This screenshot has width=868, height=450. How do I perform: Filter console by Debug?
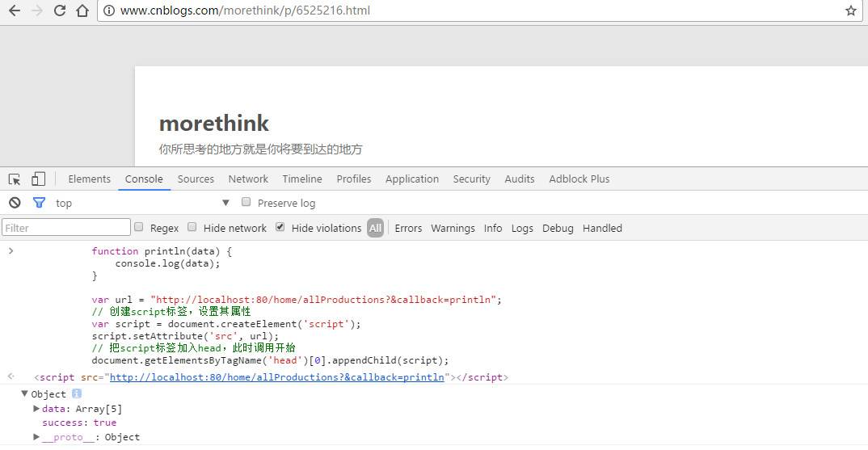(558, 228)
